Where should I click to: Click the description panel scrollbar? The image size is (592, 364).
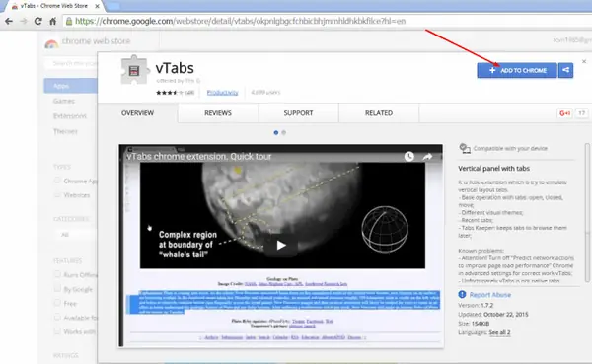click(587, 212)
